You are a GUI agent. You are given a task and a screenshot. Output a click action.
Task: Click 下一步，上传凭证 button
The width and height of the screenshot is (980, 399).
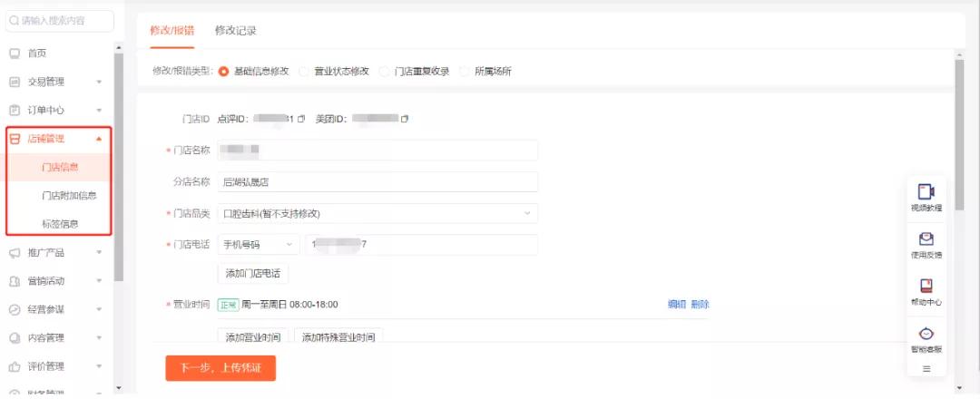220,368
